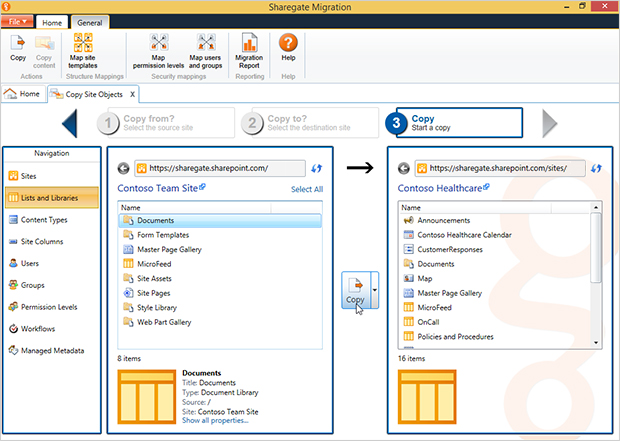Image resolution: width=620 pixels, height=441 pixels.
Task: Click the destination pane back arrow button
Action: 404,168
